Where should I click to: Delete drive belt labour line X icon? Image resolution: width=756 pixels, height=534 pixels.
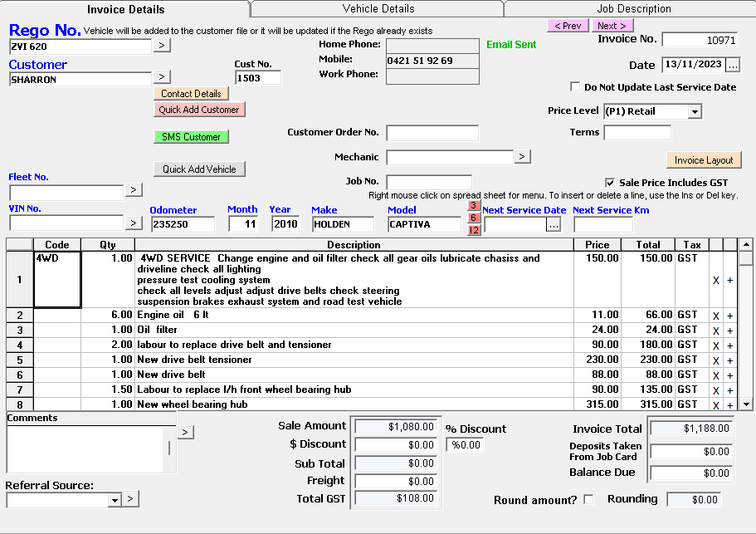(715, 345)
